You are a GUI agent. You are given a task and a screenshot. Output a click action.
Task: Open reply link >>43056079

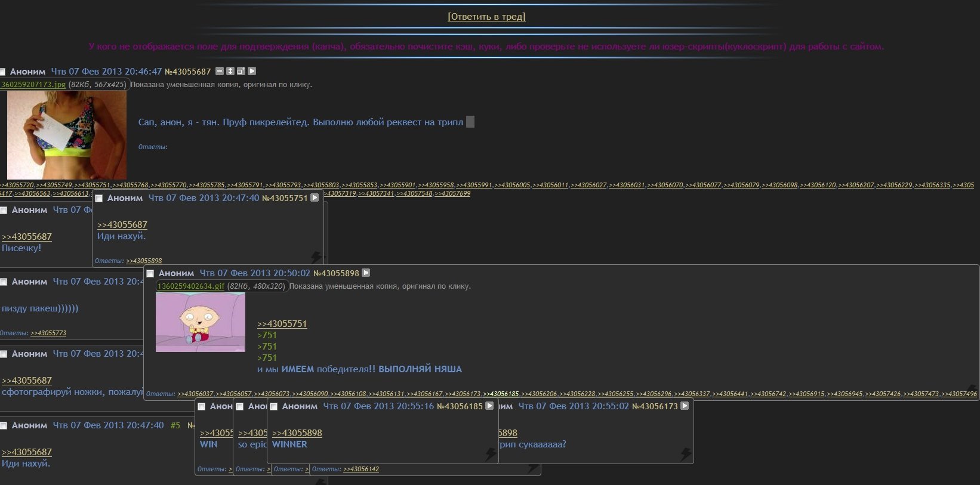click(x=741, y=186)
